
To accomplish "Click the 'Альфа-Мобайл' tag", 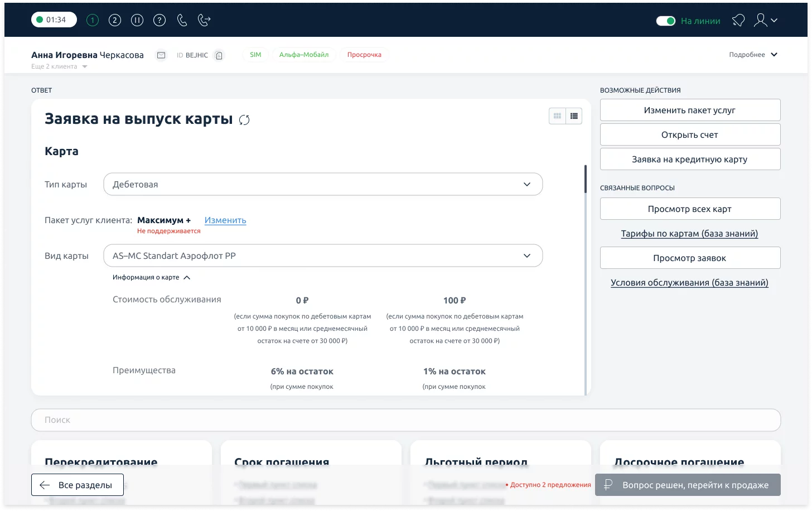I will pos(304,55).
